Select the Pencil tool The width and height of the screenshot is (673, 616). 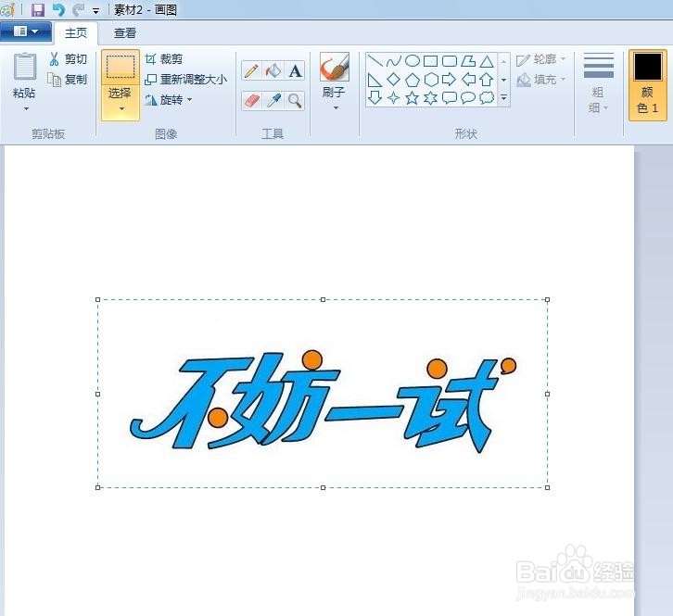pyautogui.click(x=251, y=70)
